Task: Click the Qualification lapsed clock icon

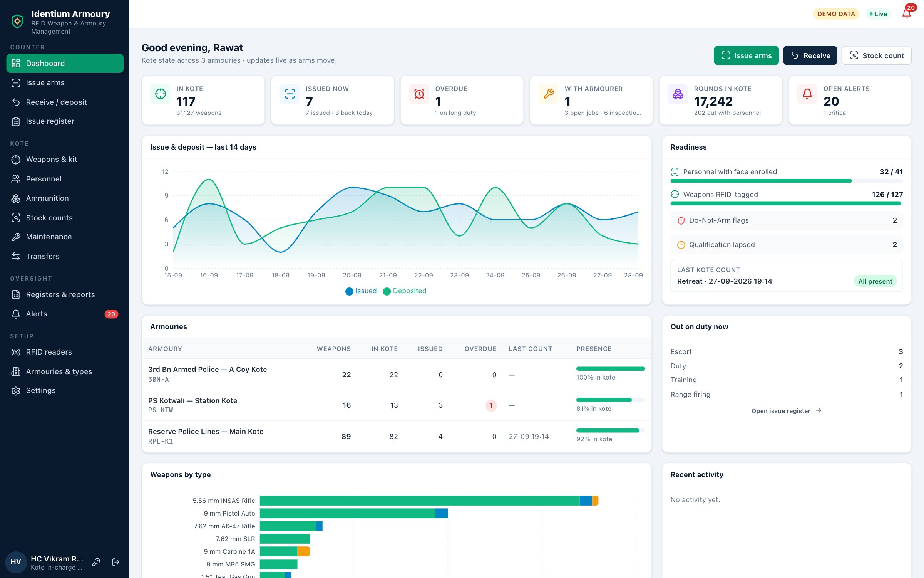Action: (x=681, y=245)
